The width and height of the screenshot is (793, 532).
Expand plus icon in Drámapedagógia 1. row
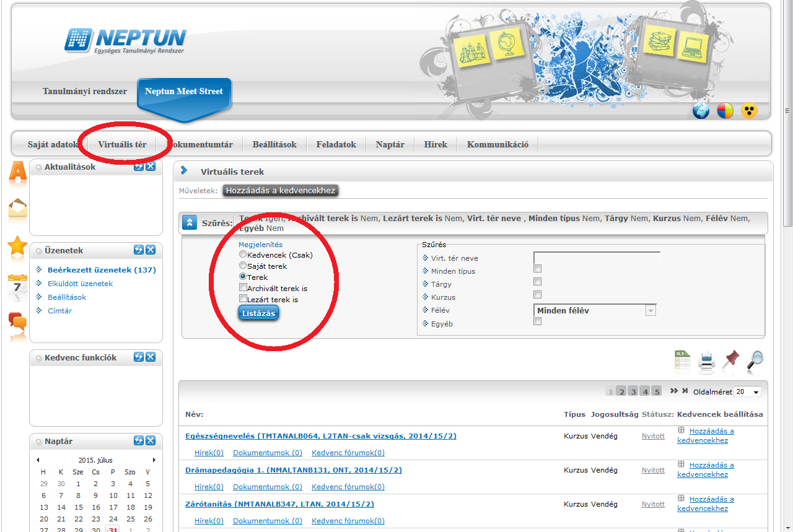[681, 464]
